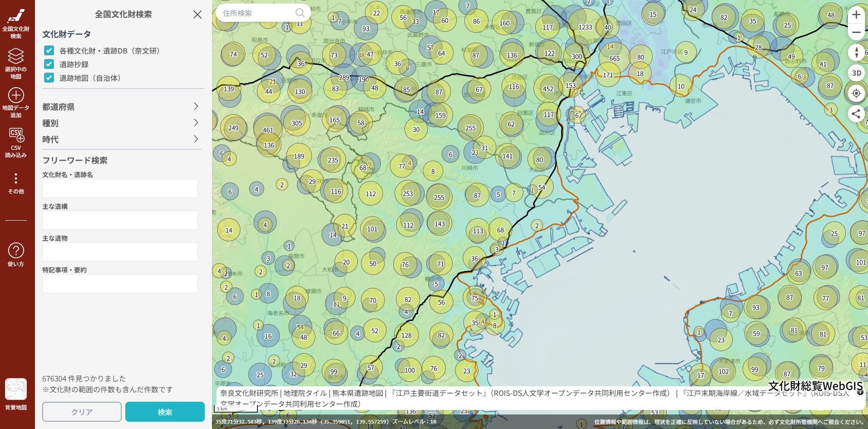The width and height of the screenshot is (868, 429).
Task: Click the current location (GPS) icon
Action: click(856, 93)
